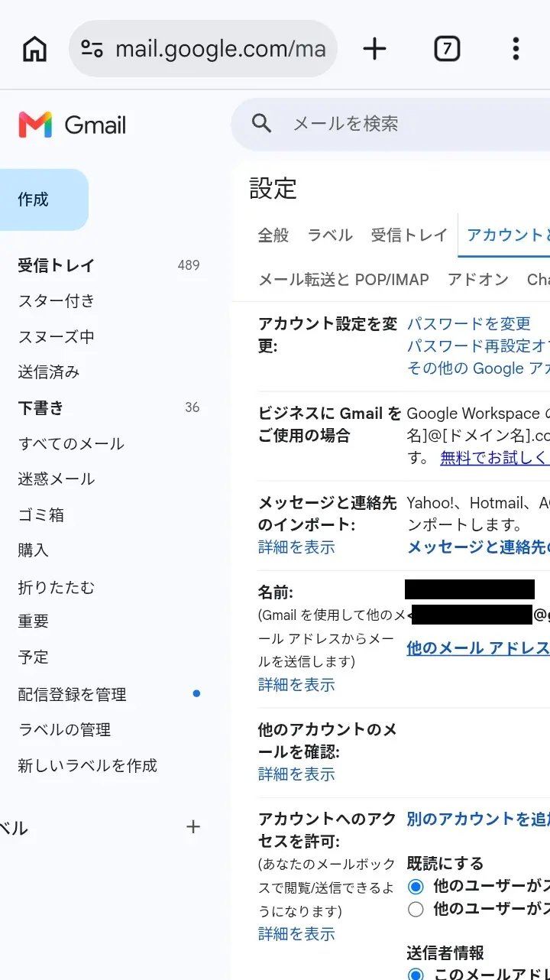This screenshot has width=550, height=980.
Task: Switch to メール転送と POP/IMAP tab
Action: click(x=344, y=280)
